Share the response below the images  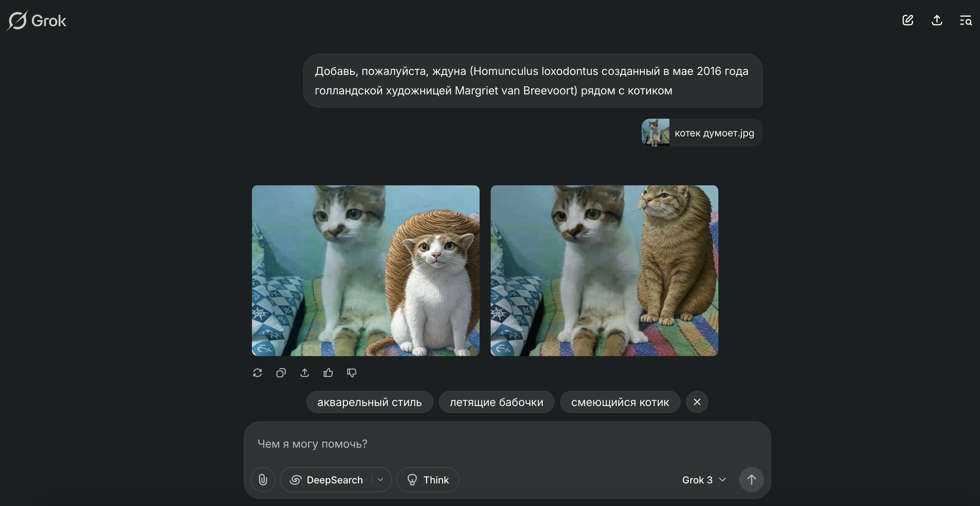305,373
